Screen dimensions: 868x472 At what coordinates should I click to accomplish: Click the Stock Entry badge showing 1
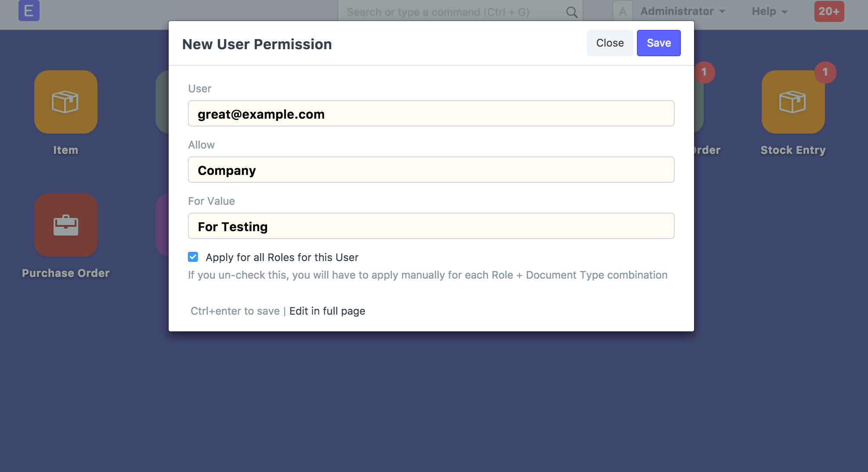tap(825, 72)
